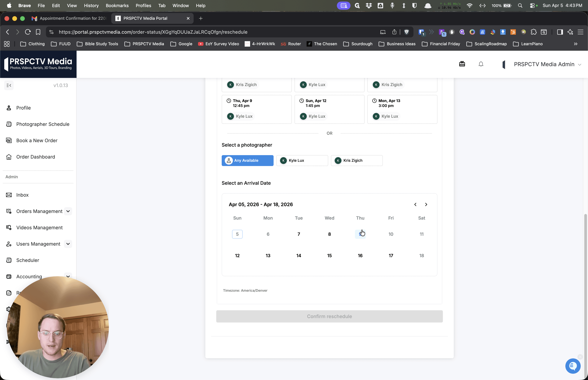Image resolution: width=588 pixels, height=380 pixels.
Task: Click the Profile sidebar icon
Action: coord(9,108)
